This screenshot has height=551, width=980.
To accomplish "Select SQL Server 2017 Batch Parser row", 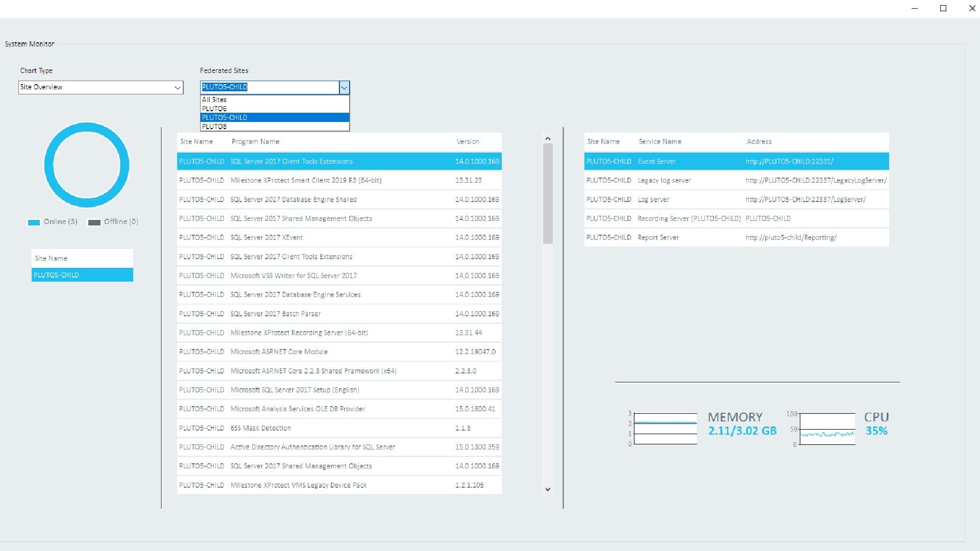I will tap(339, 314).
